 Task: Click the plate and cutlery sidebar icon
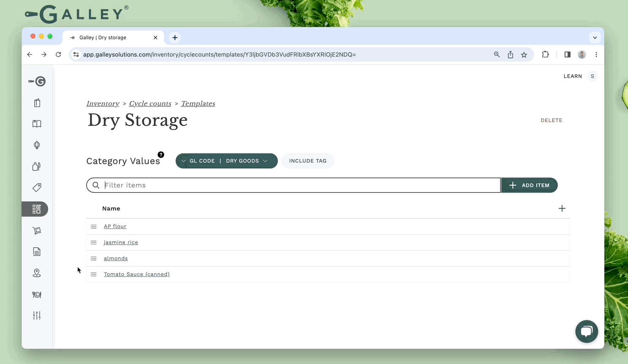click(37, 295)
